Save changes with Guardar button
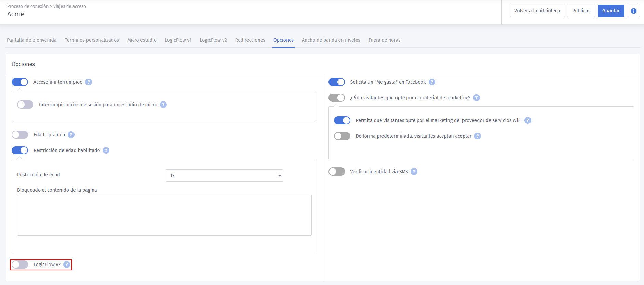Viewport: 644px width, 285px height. pos(611,11)
